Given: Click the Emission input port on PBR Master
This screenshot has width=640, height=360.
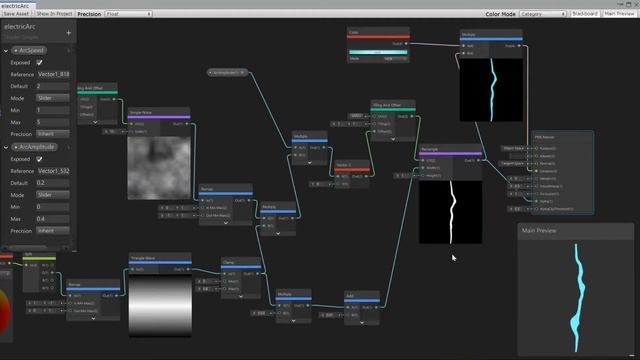Looking at the screenshot, I should tap(536, 171).
